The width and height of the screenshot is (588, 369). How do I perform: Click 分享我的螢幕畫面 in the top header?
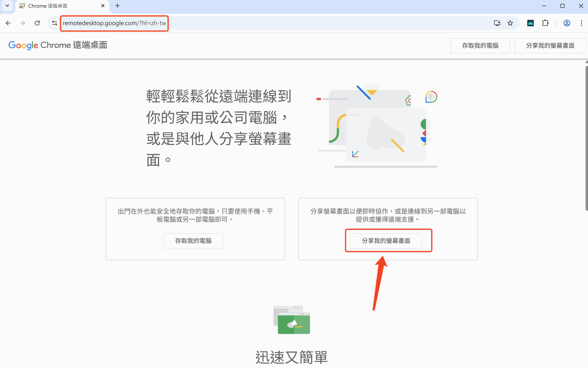pyautogui.click(x=550, y=46)
